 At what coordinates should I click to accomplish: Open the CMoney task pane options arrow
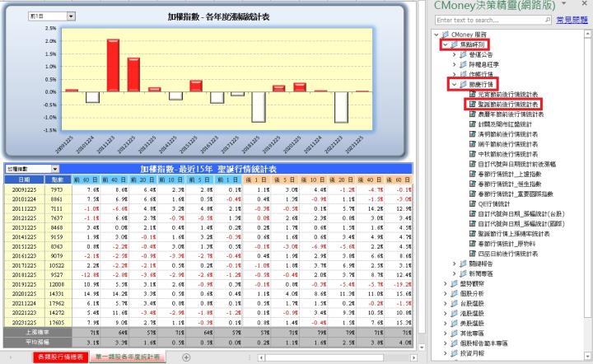(x=564, y=3)
